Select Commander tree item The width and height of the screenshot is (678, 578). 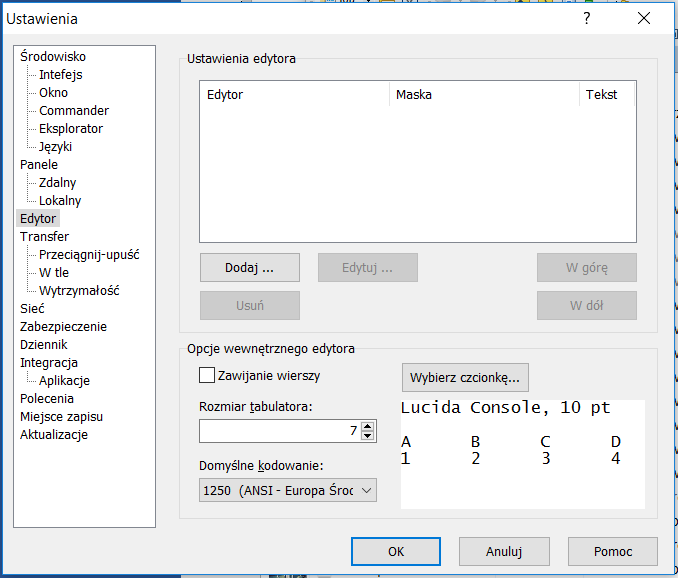(x=74, y=111)
